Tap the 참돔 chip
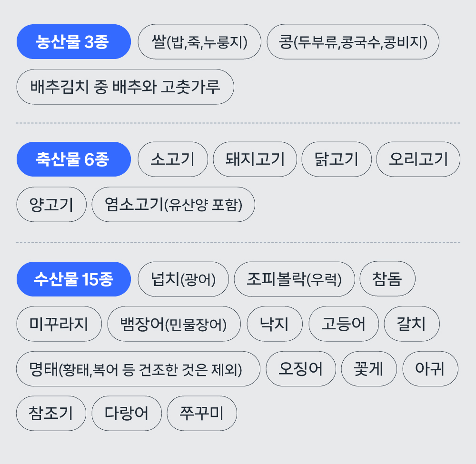 coord(387,278)
